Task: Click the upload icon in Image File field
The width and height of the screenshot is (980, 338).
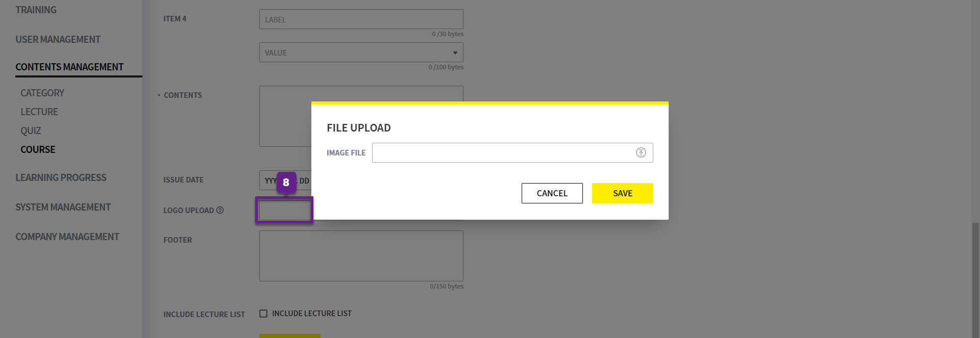Action: coord(641,152)
